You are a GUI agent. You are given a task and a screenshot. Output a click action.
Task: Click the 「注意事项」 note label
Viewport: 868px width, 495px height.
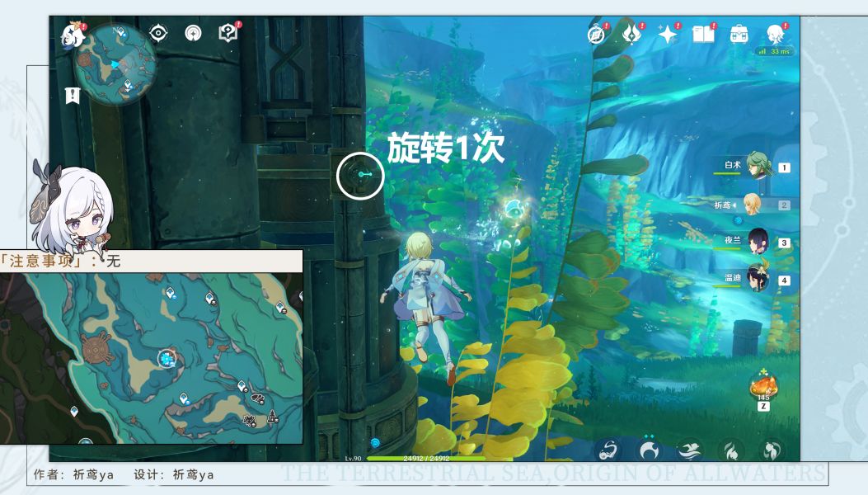[43, 261]
